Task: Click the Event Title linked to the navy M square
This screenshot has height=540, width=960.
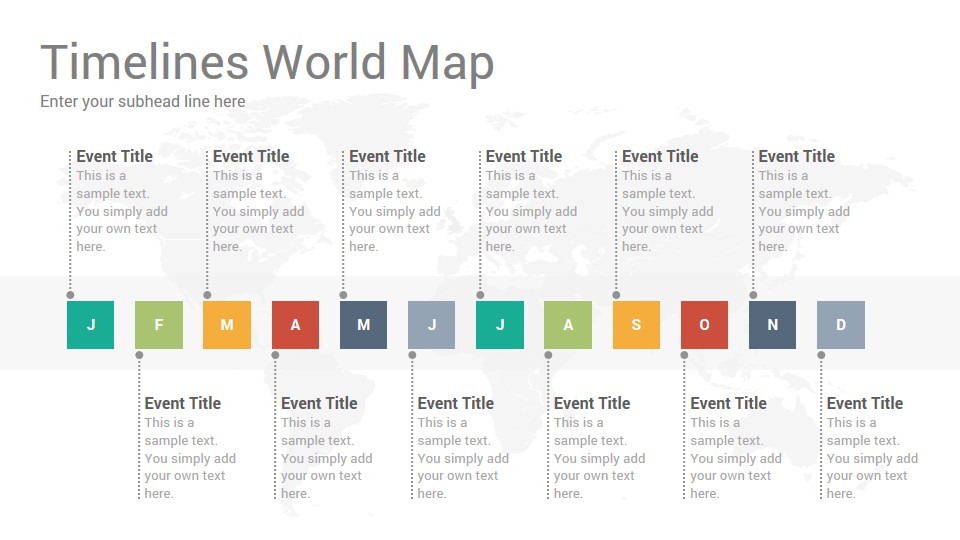Action: pyautogui.click(x=388, y=156)
